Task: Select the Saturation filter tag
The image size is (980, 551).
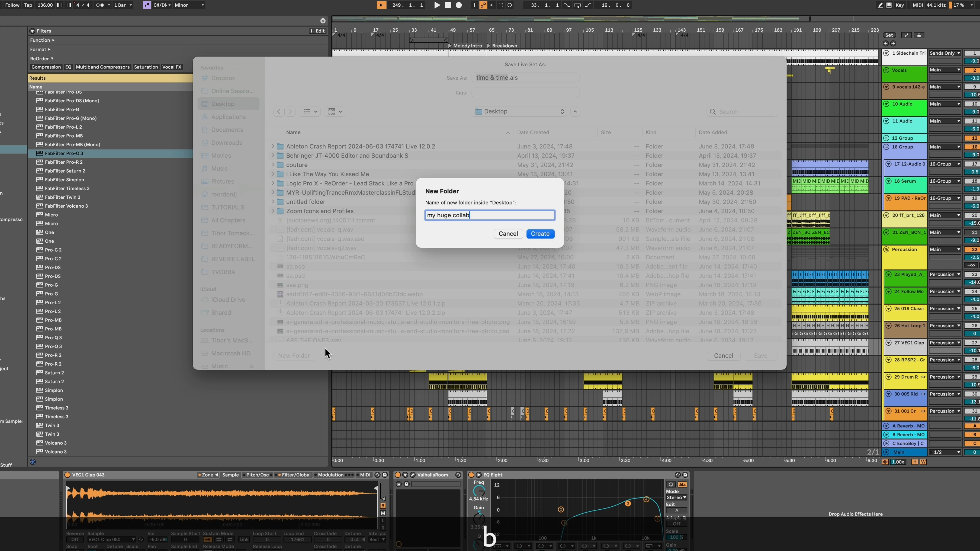Action: click(146, 67)
